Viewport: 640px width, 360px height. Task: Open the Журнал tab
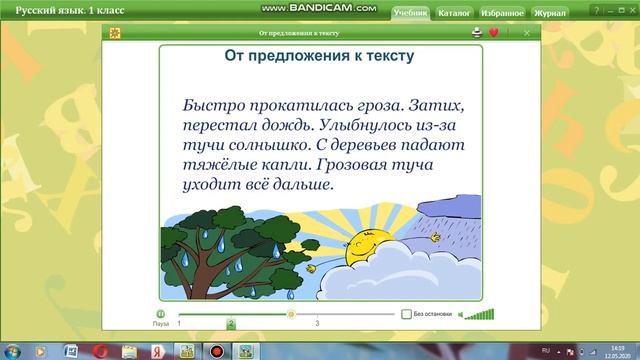pyautogui.click(x=550, y=13)
